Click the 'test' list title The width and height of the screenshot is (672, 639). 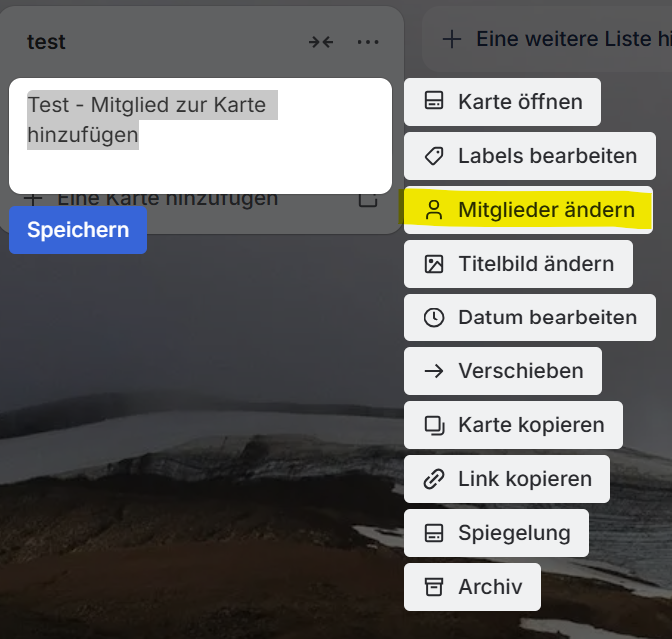click(47, 42)
